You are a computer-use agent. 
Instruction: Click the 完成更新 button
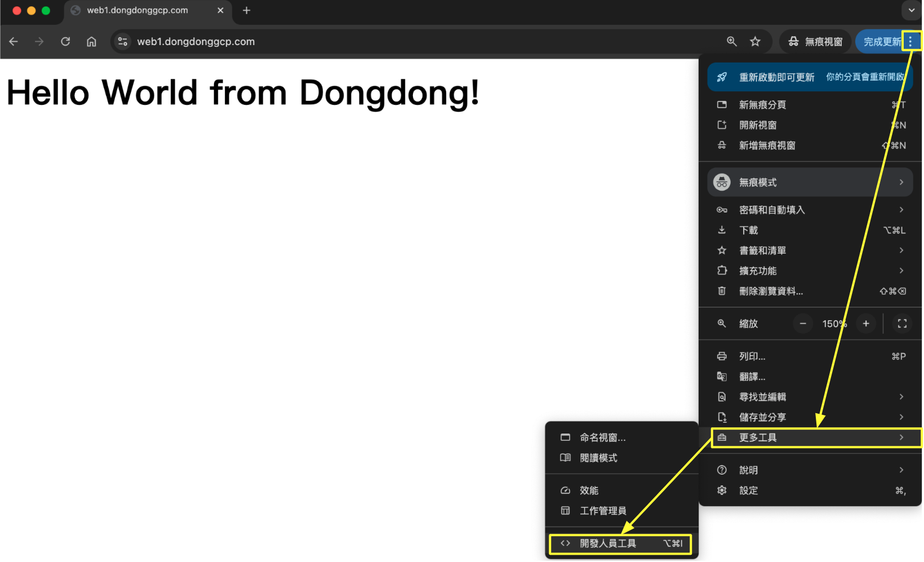pos(880,42)
